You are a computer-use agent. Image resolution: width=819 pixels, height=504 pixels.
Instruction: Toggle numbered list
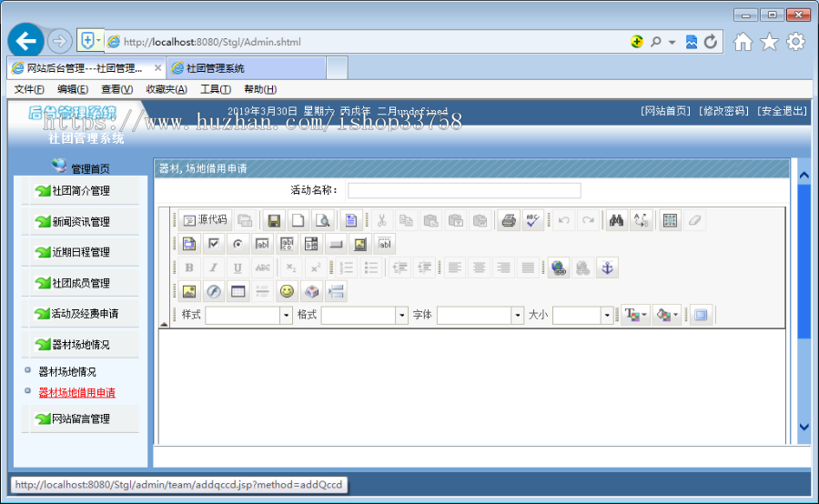click(347, 268)
